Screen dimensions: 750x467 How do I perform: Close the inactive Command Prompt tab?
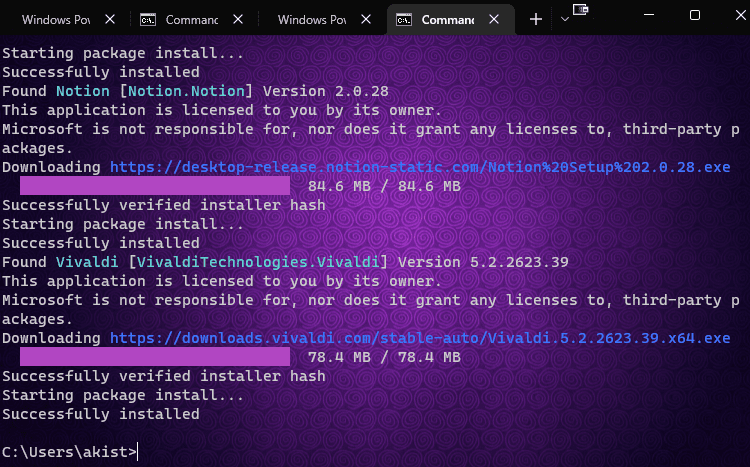238,20
